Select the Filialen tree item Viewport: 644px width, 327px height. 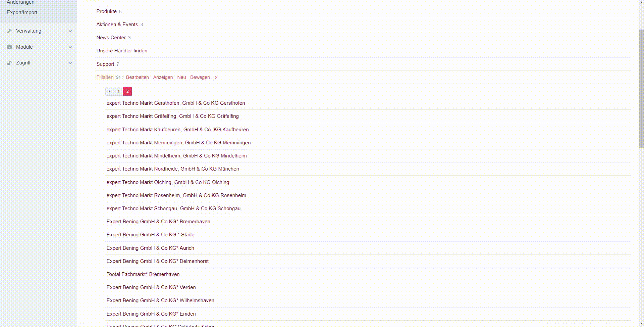[x=105, y=77]
